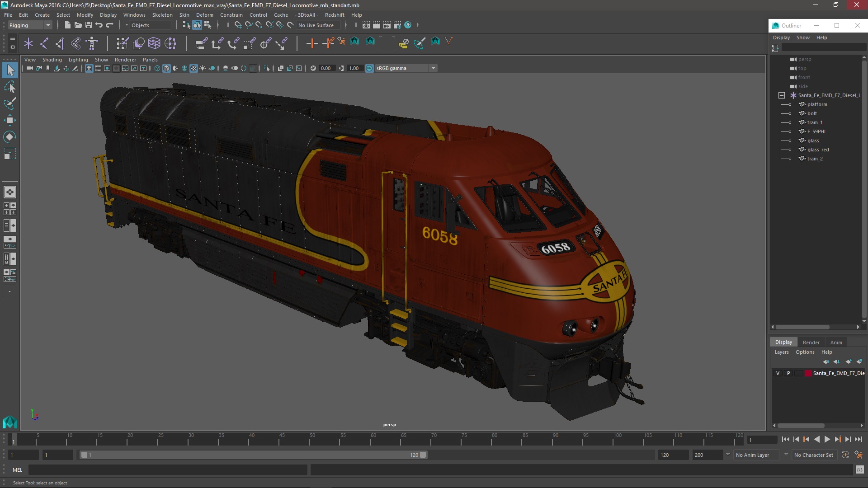
Task: Click the Undo arrow icon
Action: (x=99, y=25)
